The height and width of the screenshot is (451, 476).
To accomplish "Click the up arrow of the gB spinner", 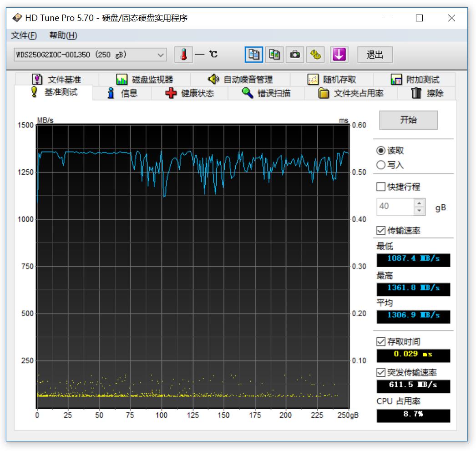I will tap(420, 203).
